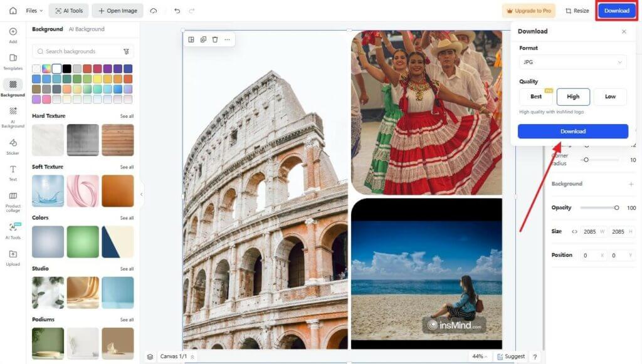Viewport: 642px width, 364px height.
Task: Choose Best quality with Pro badge
Action: coord(535,96)
